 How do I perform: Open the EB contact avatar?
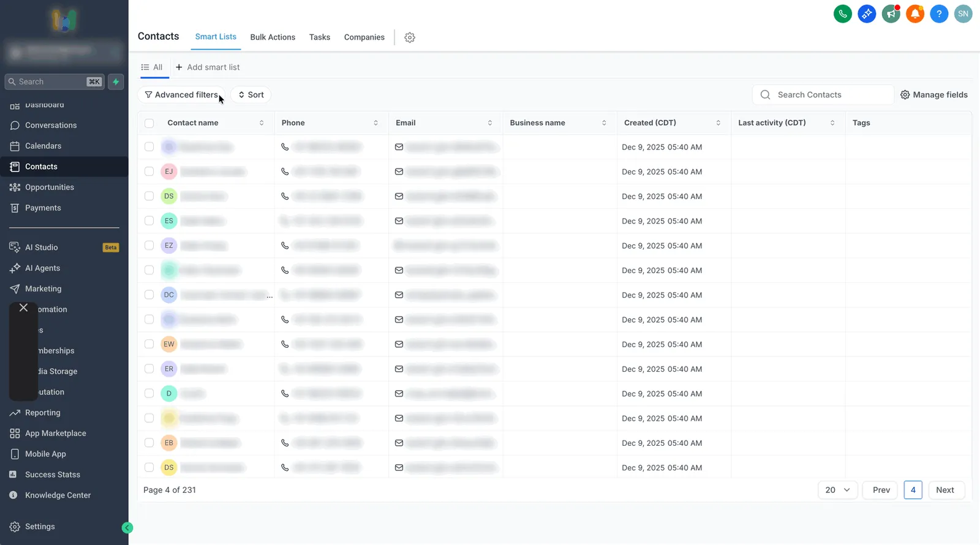(x=169, y=443)
